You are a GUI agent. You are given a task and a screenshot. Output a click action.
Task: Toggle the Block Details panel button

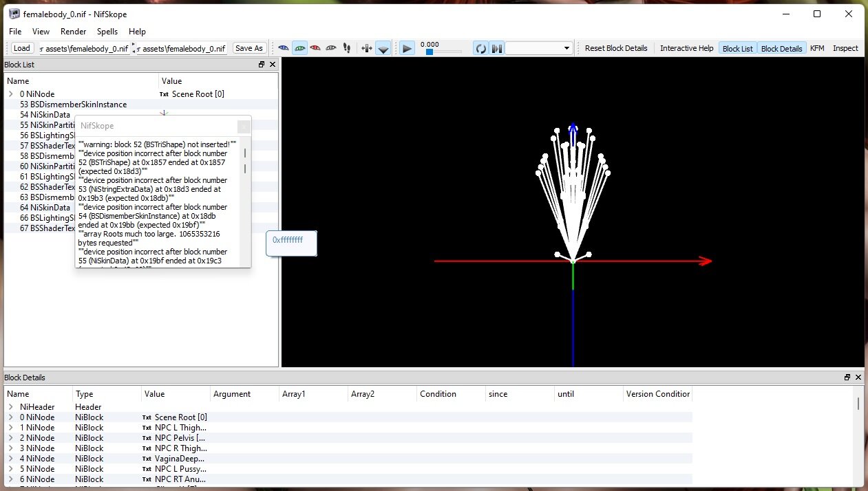[781, 48]
